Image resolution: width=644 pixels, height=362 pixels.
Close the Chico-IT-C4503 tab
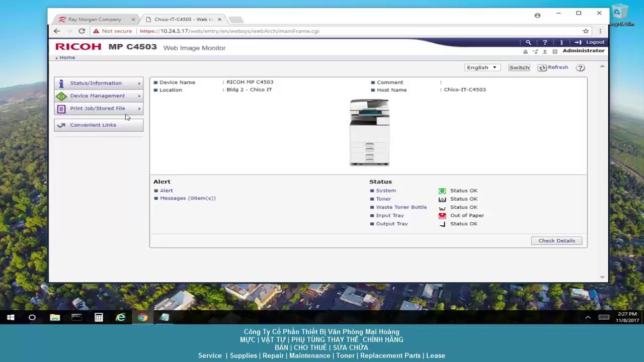click(x=219, y=20)
